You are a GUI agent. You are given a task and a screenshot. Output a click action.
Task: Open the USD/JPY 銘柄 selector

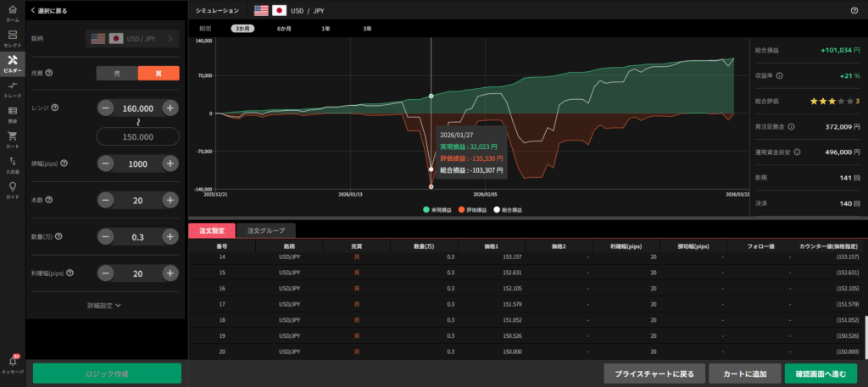pyautogui.click(x=132, y=38)
